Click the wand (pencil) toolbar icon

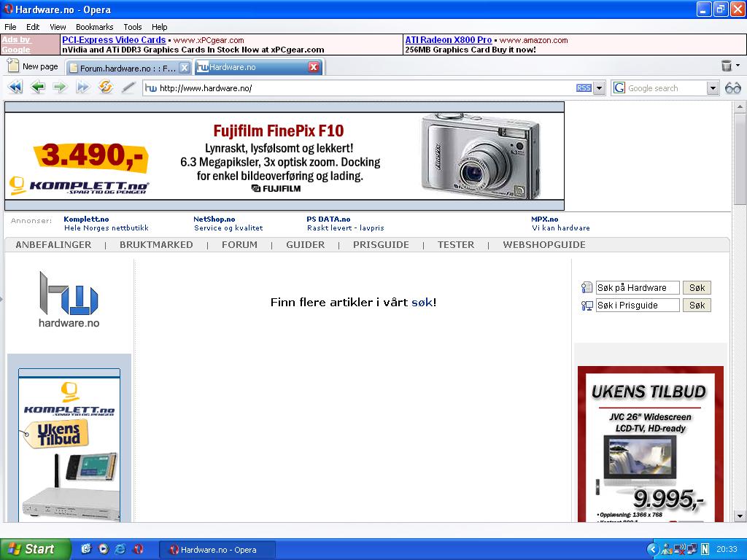tap(128, 87)
